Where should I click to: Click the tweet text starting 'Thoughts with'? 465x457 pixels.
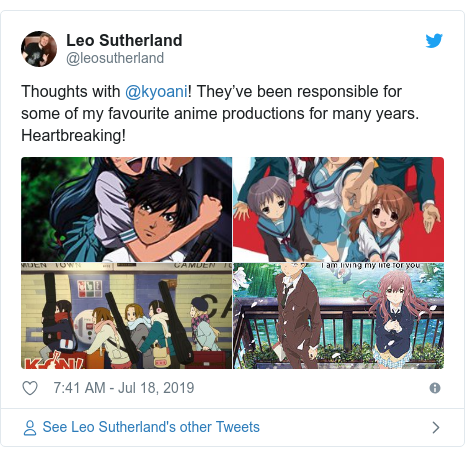pyautogui.click(x=220, y=113)
